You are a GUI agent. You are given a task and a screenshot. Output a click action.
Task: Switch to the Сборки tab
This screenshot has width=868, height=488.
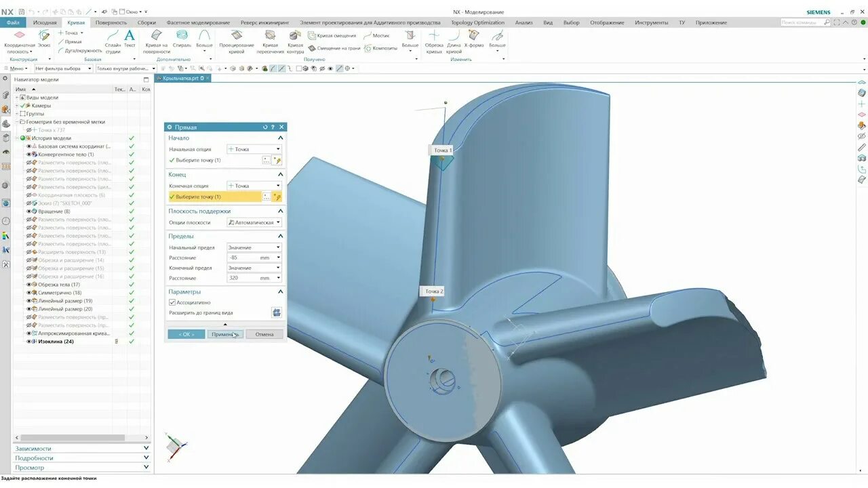tap(146, 22)
